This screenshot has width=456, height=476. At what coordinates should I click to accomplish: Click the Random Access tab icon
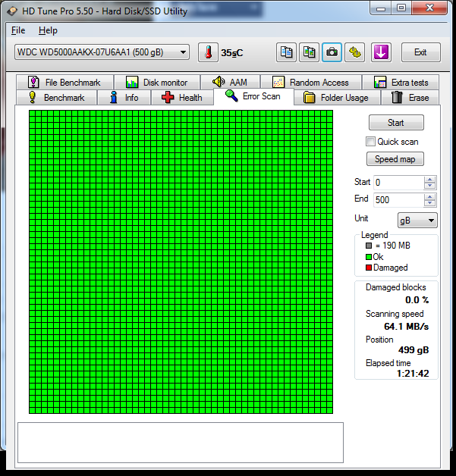click(278, 83)
